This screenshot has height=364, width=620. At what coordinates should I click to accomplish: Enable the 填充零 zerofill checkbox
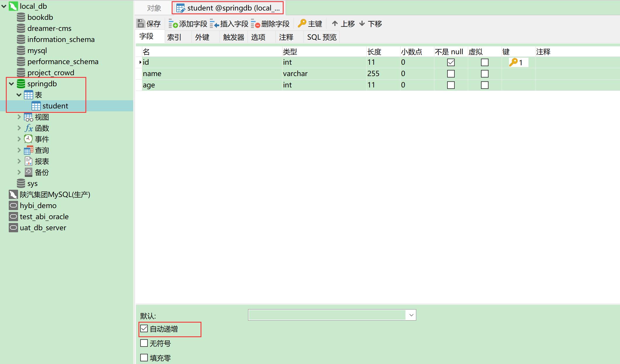(x=144, y=358)
